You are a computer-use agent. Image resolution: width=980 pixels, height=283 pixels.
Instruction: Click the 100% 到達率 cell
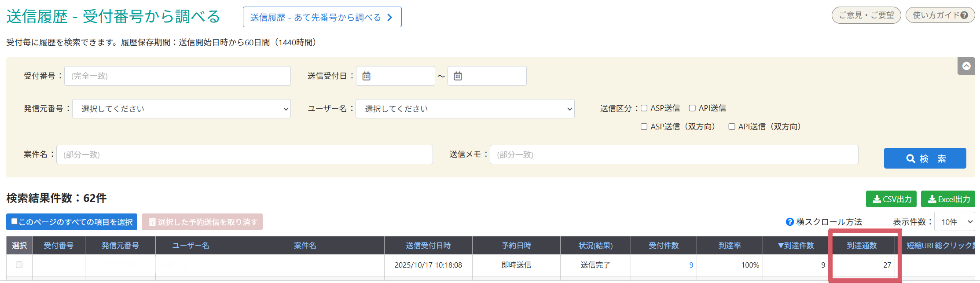click(x=730, y=265)
